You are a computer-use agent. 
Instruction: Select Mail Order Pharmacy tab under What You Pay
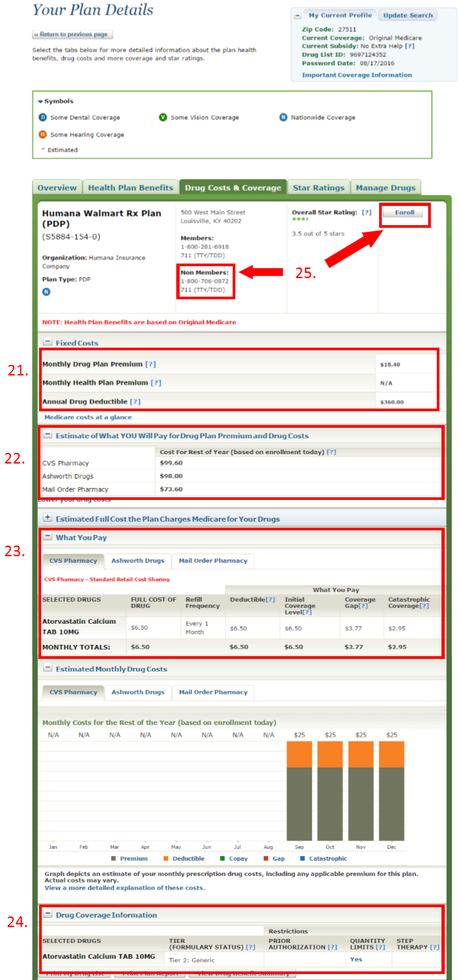coord(213,561)
